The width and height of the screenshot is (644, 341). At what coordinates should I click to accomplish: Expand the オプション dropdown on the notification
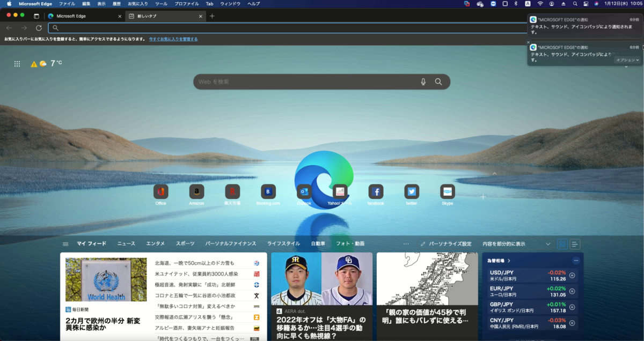point(627,61)
